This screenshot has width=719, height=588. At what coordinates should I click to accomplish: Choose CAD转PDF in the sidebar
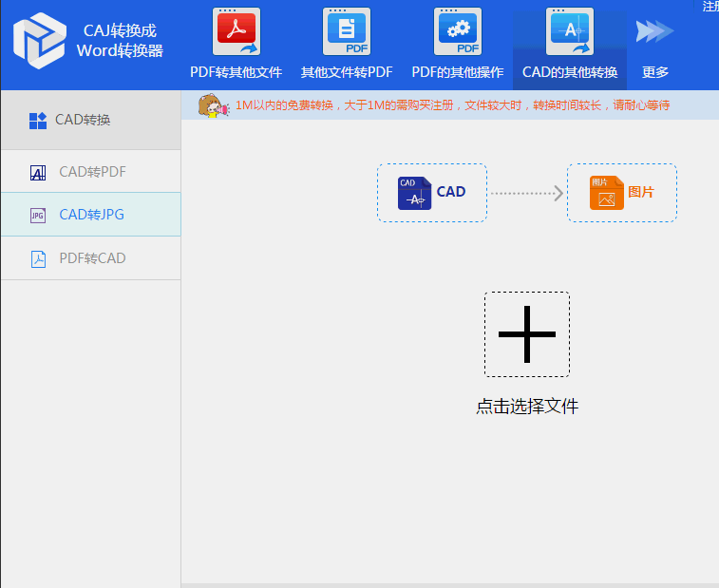pyautogui.click(x=91, y=172)
